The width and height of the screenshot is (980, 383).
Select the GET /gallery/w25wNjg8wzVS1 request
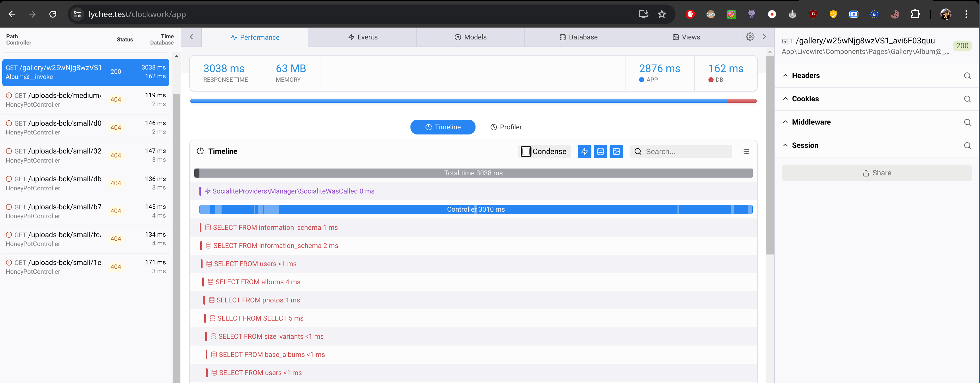tap(86, 72)
